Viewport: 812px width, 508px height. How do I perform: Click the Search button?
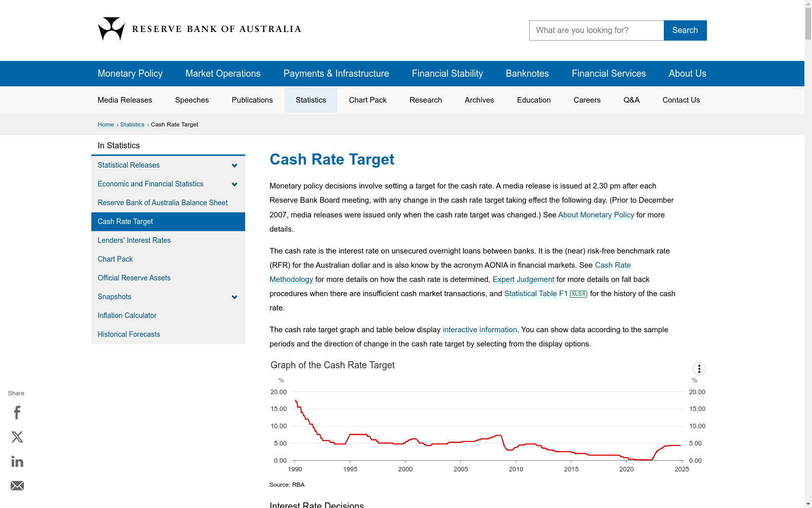pos(685,30)
